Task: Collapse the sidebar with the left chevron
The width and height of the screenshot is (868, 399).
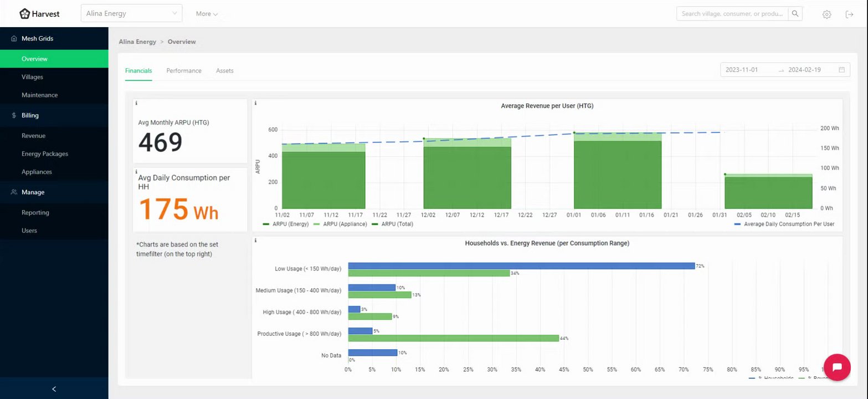Action: (x=54, y=389)
